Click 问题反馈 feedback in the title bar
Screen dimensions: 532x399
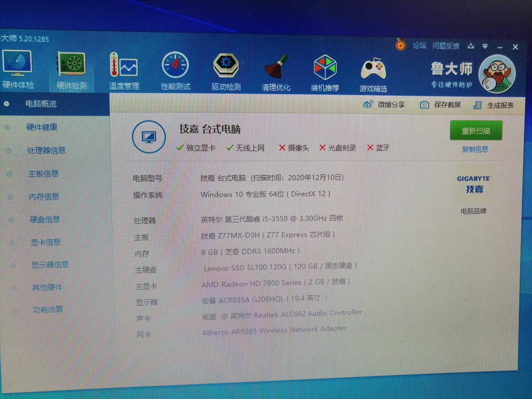coord(446,46)
